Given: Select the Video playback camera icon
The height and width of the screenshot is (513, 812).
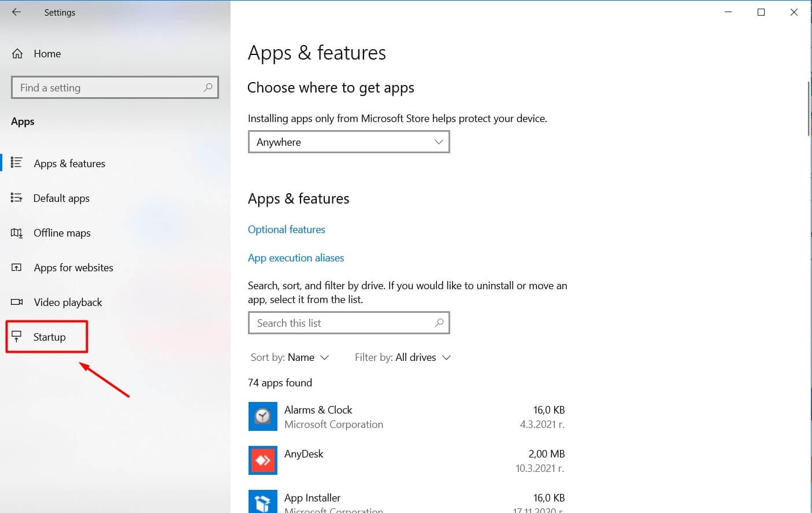Looking at the screenshot, I should pyautogui.click(x=17, y=302).
